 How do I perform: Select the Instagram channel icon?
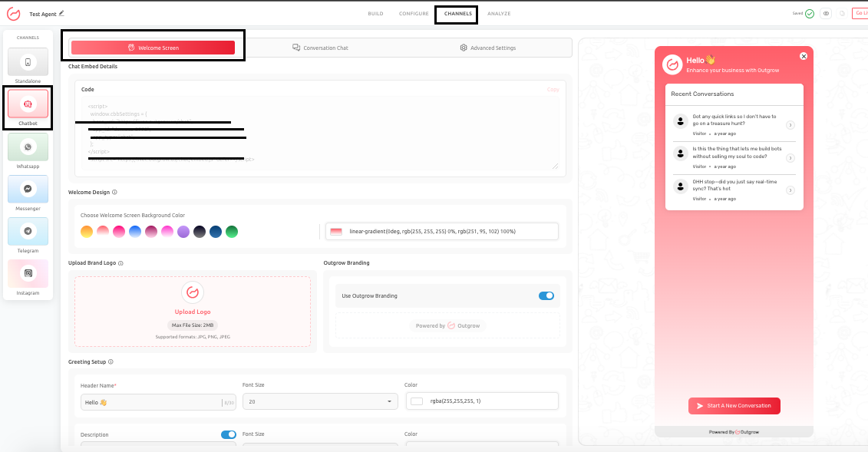(28, 273)
